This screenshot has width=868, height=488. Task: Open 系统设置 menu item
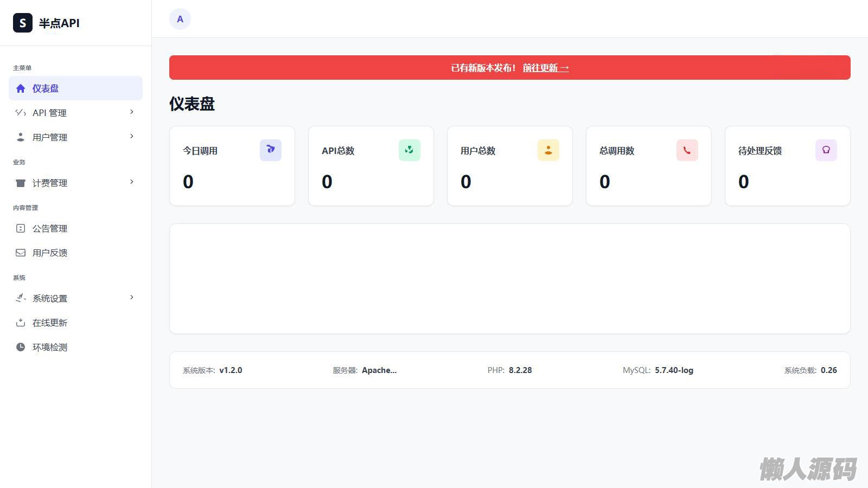tap(75, 298)
